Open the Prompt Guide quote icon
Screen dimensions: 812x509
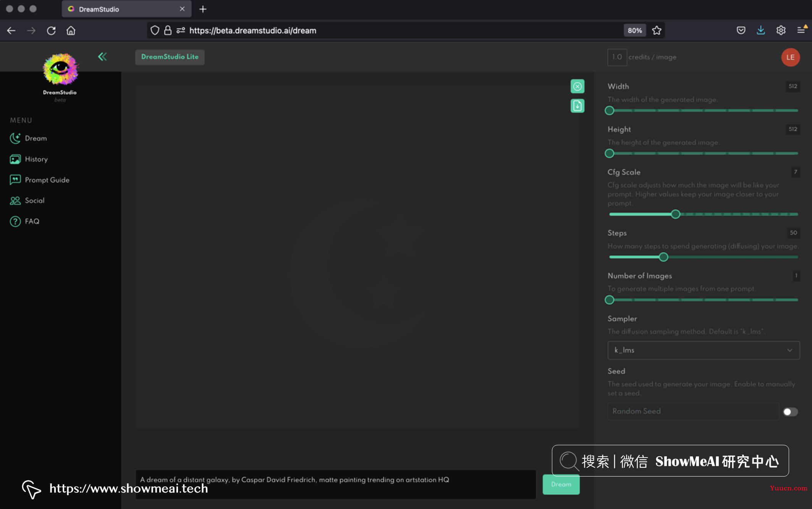(x=15, y=180)
